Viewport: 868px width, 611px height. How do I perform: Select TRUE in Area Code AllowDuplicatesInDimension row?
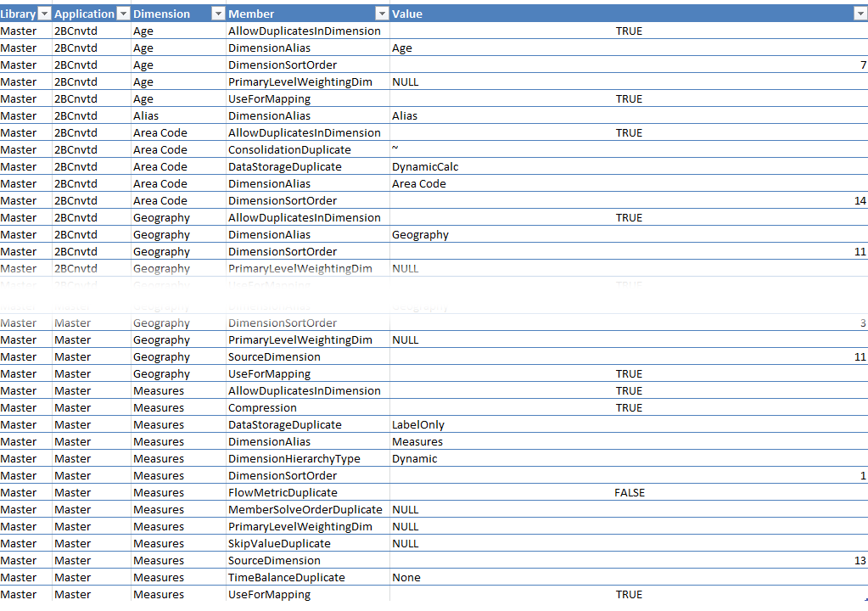pos(629,133)
